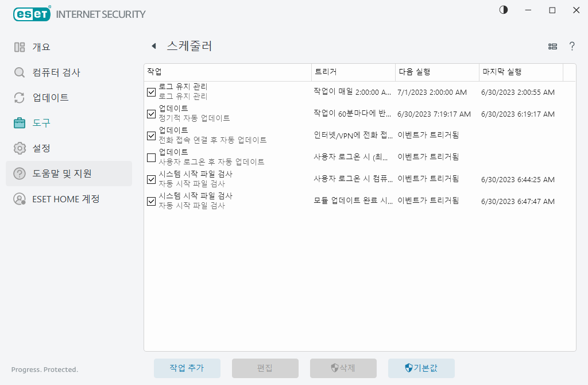Click the ESET HOME 계정 icon
Viewport: 588px width, 385px height.
click(19, 199)
